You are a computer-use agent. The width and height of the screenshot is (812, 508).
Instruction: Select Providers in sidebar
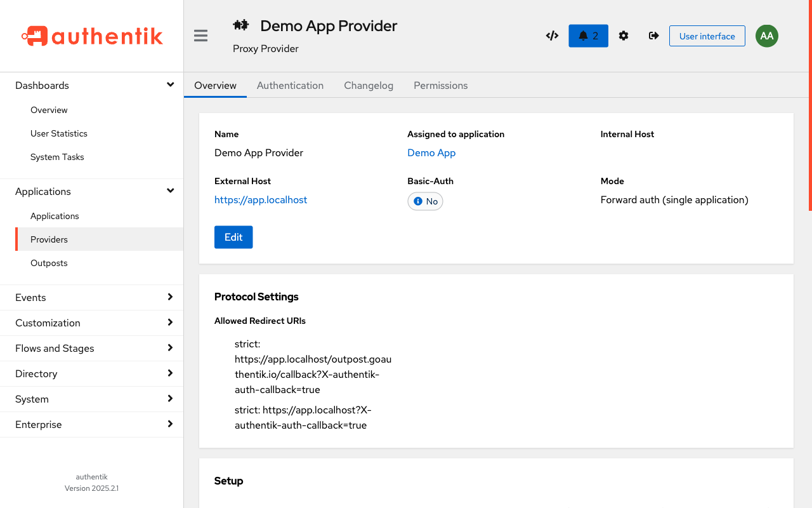[x=99, y=239]
